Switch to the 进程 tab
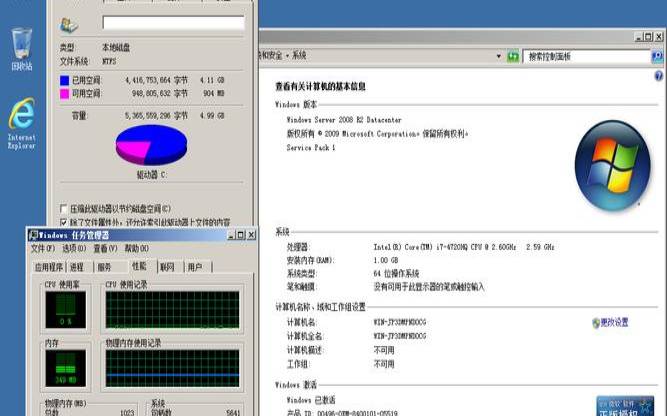Viewport: 667px width, 416px height. tap(77, 267)
